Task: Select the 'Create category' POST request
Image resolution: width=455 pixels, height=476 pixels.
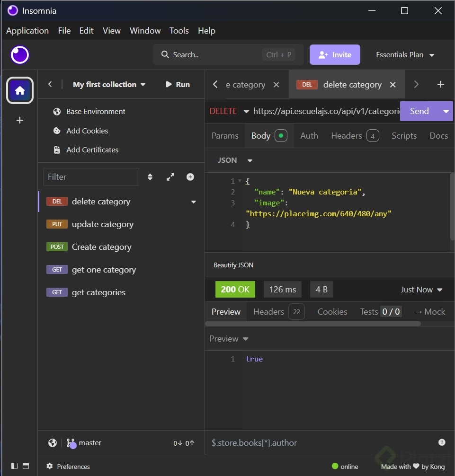Action: point(121,247)
